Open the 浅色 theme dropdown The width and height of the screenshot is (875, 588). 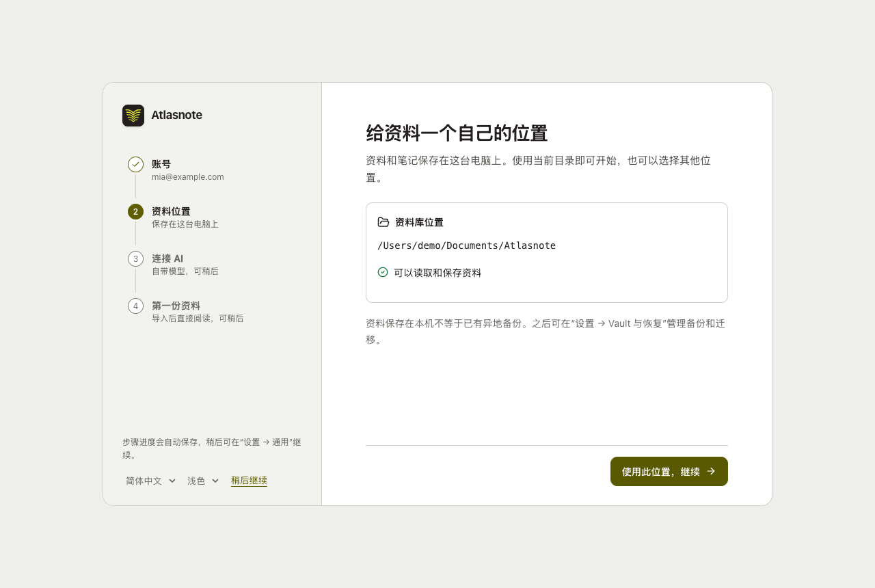coord(203,481)
